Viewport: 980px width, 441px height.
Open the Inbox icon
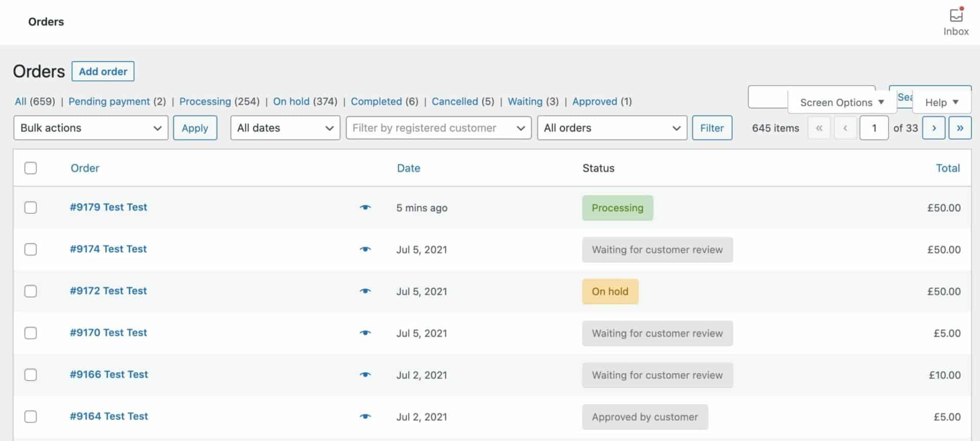955,21
